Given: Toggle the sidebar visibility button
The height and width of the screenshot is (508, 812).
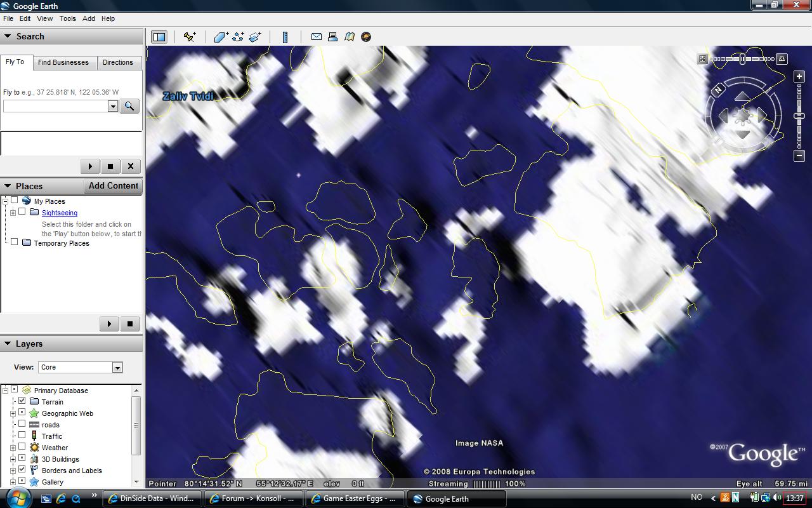Looking at the screenshot, I should [x=159, y=37].
